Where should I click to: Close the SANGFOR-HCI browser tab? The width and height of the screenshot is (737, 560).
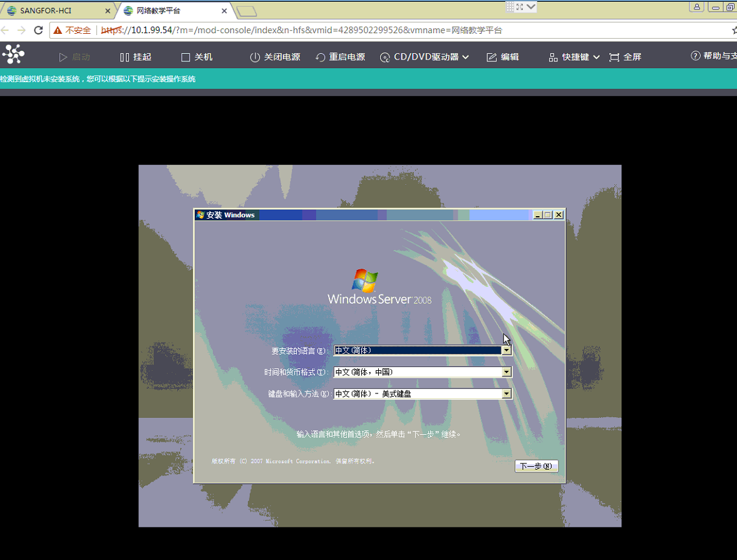[108, 11]
